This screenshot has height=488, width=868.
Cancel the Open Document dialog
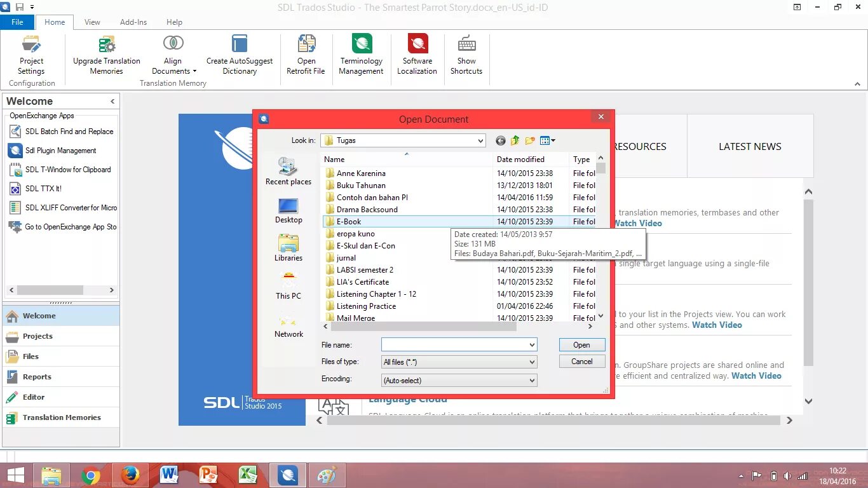click(x=581, y=361)
